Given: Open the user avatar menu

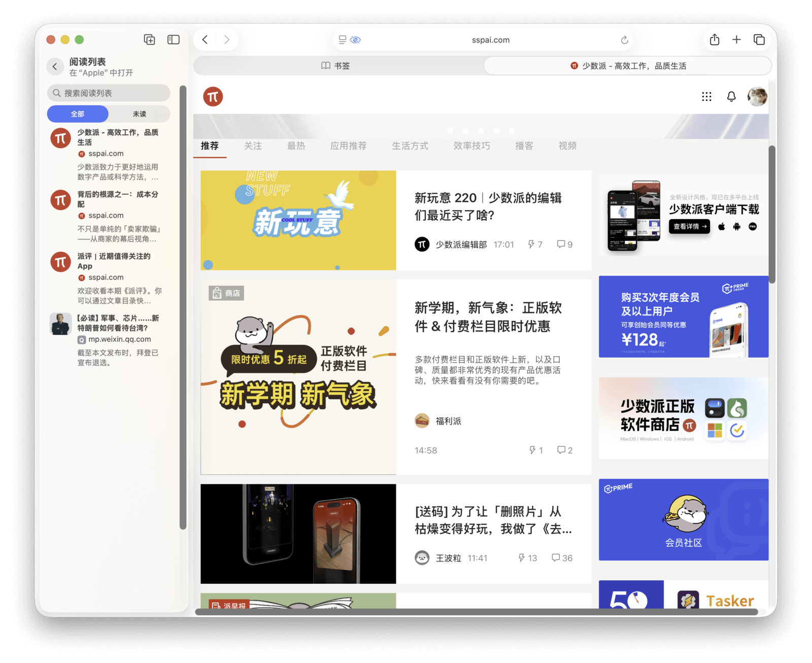Looking at the screenshot, I should (x=757, y=96).
